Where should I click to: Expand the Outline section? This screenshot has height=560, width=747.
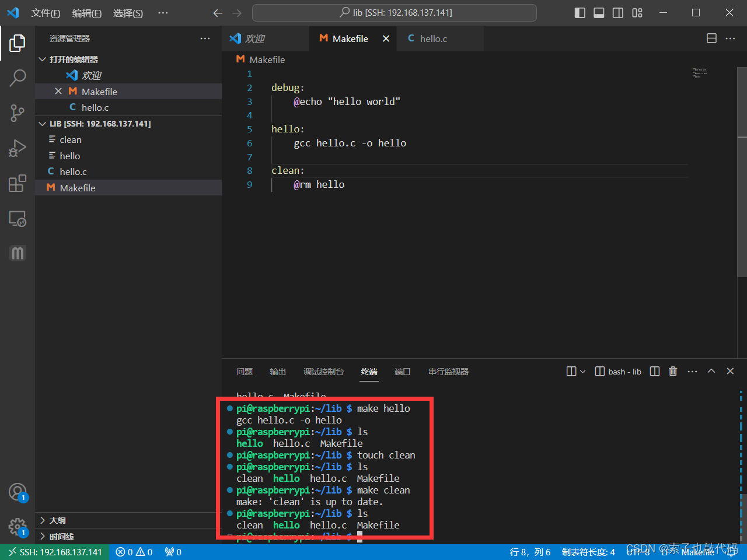pos(128,520)
